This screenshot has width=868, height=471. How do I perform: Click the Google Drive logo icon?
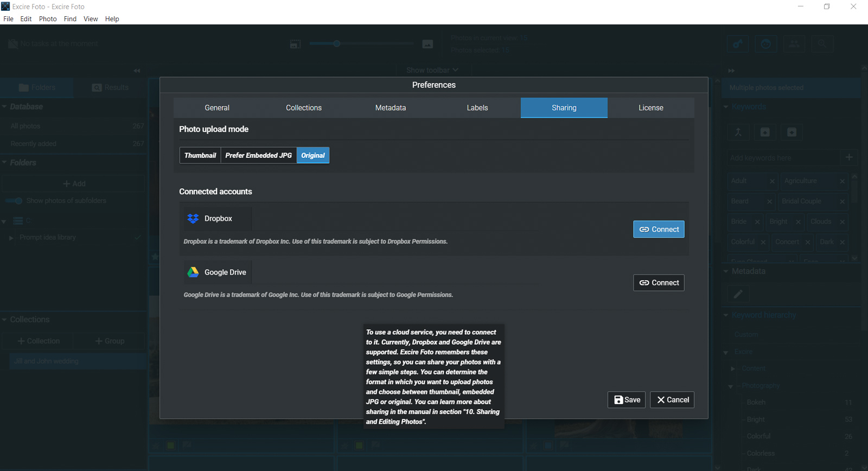coord(193,272)
